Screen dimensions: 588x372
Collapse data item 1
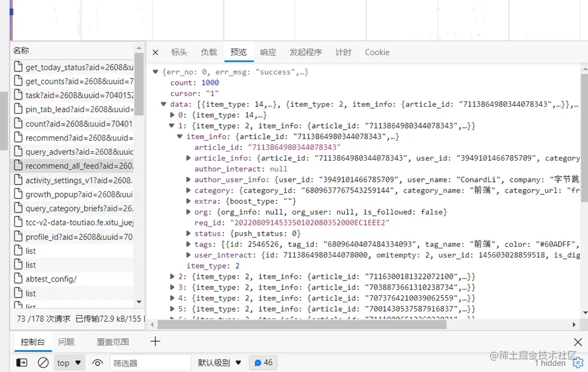pos(172,126)
